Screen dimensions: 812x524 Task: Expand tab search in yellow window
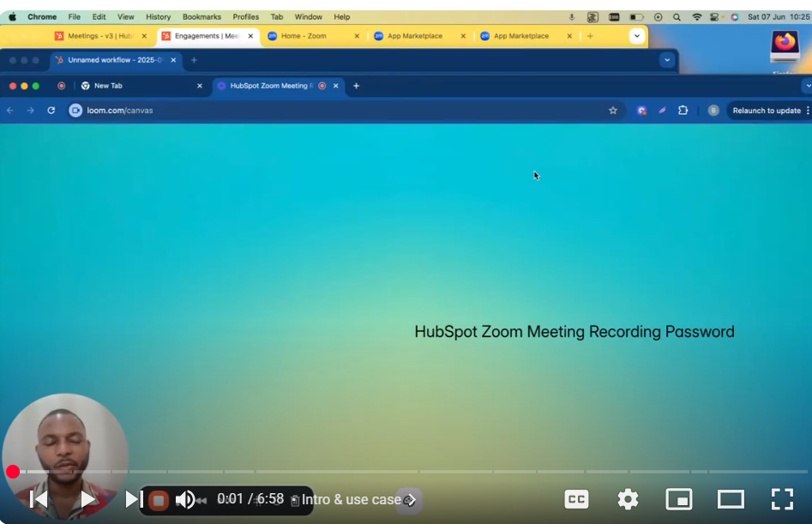point(637,36)
